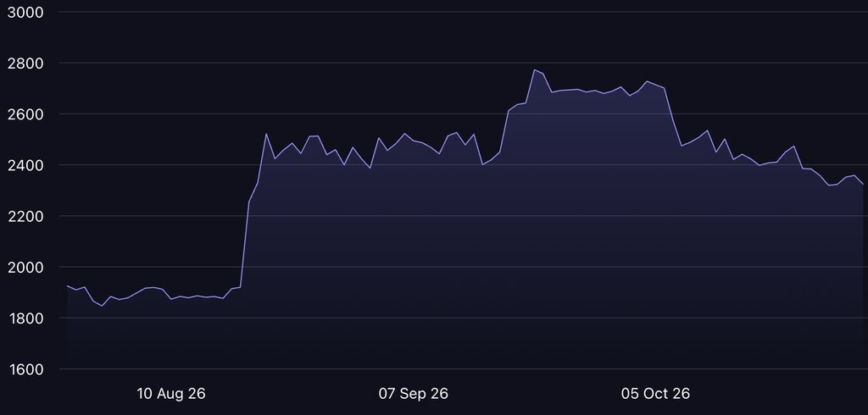868x415 pixels.
Task: Click the 2400 y-axis label
Action: tap(25, 165)
